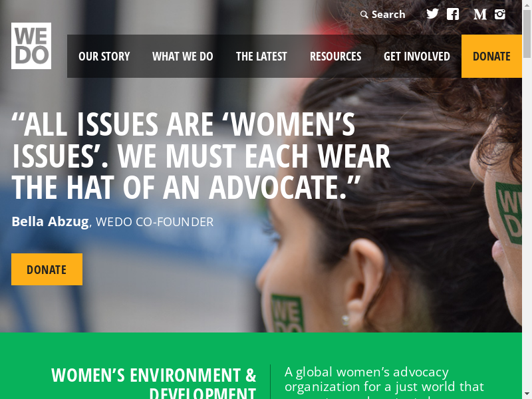Image resolution: width=532 pixels, height=399 pixels.
Task: Open the Resources menu
Action: coord(336,57)
